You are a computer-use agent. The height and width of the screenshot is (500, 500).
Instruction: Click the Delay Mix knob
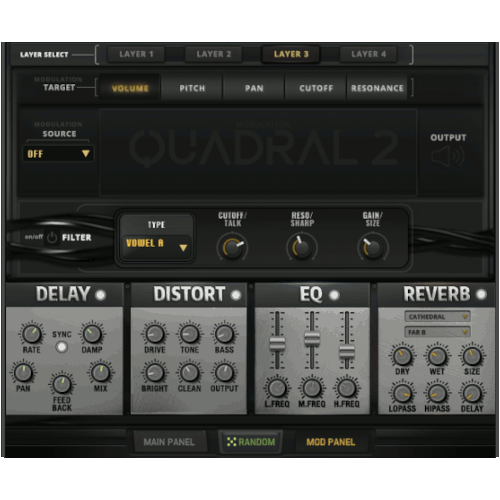pos(101,373)
